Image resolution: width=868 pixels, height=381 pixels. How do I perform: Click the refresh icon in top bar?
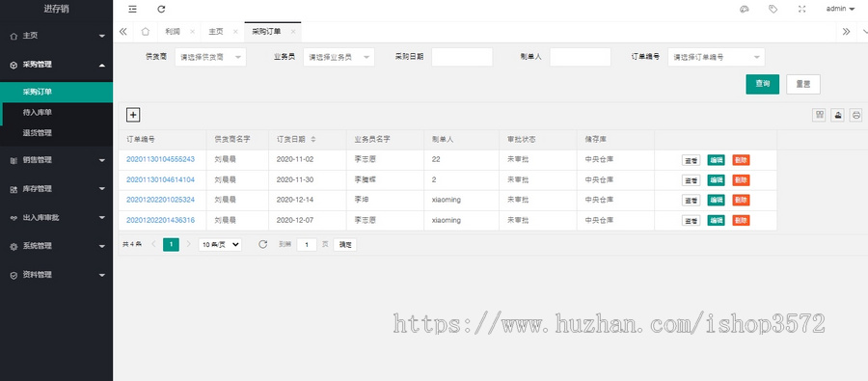161,9
